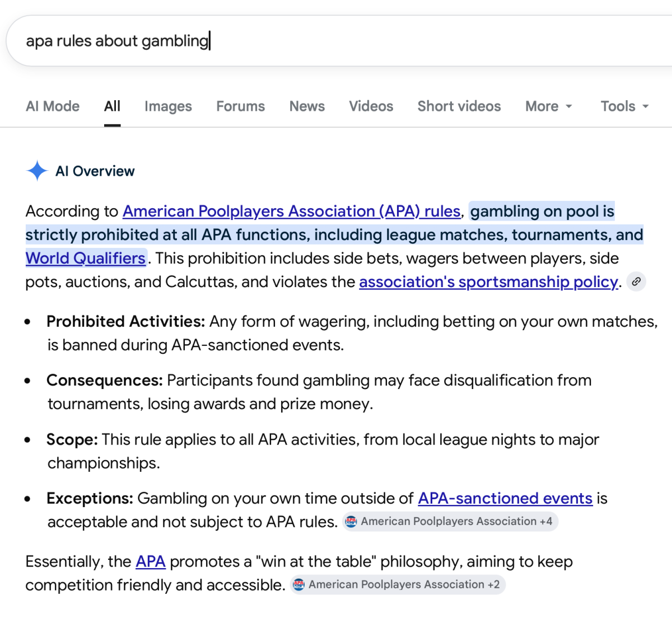Image resolution: width=672 pixels, height=623 pixels.
Task: Switch to the Videos tab
Action: (371, 106)
